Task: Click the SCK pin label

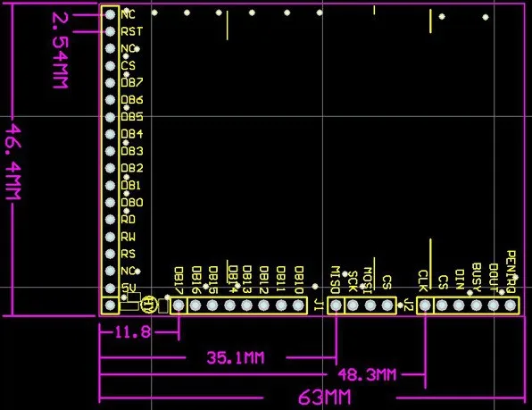Action: [353, 281]
